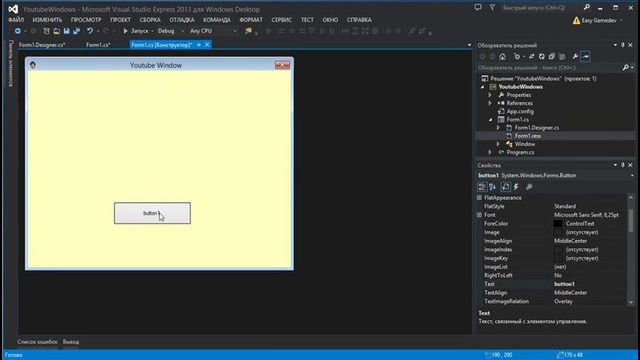640x360 pixels.
Task: Close the Form1.cs [Конструктор] tab
Action: [207, 45]
